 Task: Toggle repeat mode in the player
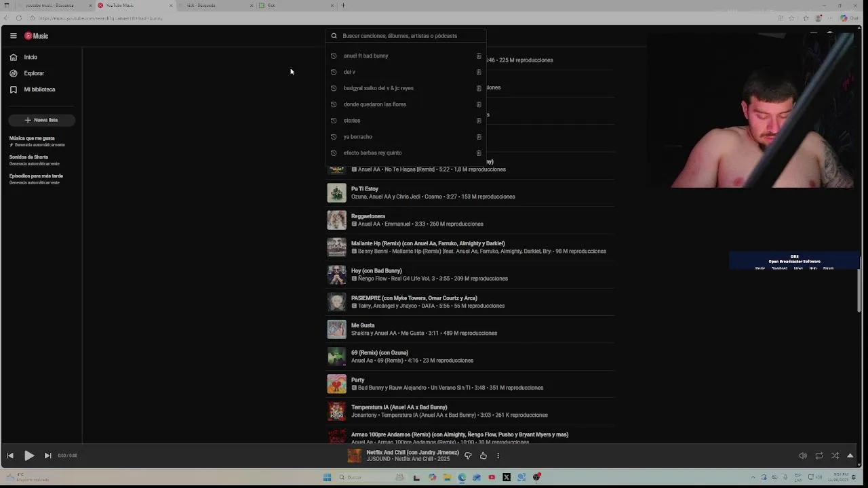click(819, 455)
